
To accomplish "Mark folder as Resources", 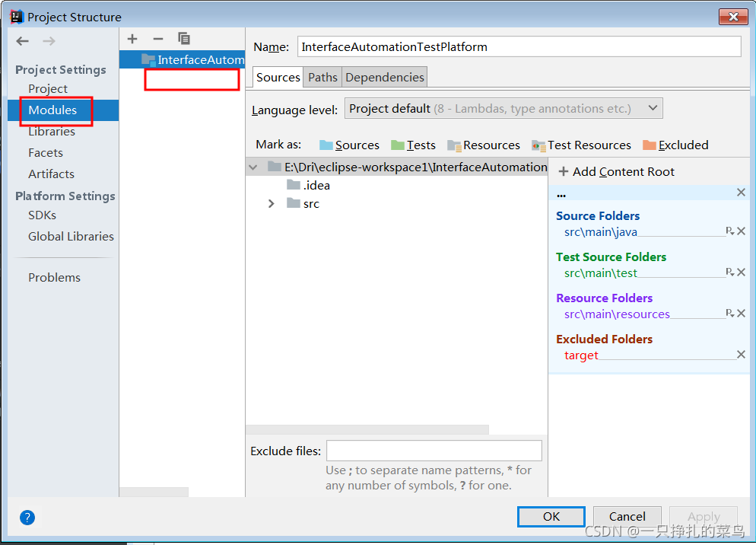I will [x=484, y=145].
